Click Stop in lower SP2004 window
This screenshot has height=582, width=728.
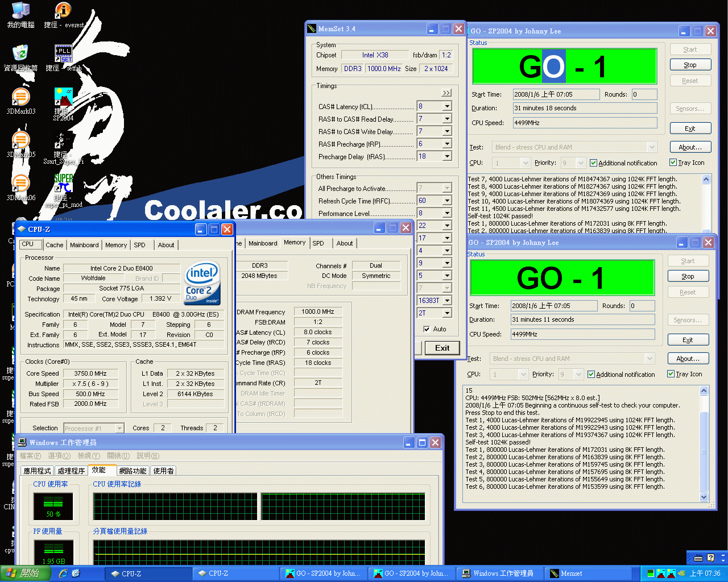(x=688, y=276)
